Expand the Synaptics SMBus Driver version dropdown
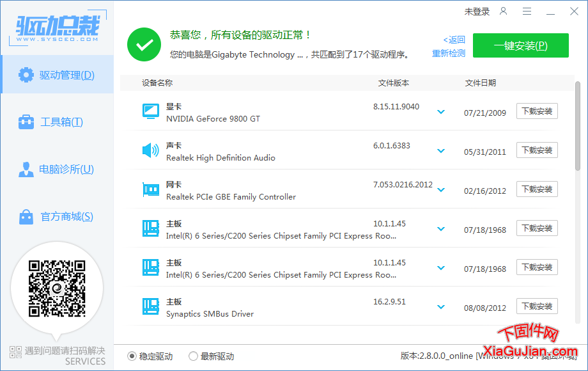Viewport: 588px width, 371px height. click(441, 307)
